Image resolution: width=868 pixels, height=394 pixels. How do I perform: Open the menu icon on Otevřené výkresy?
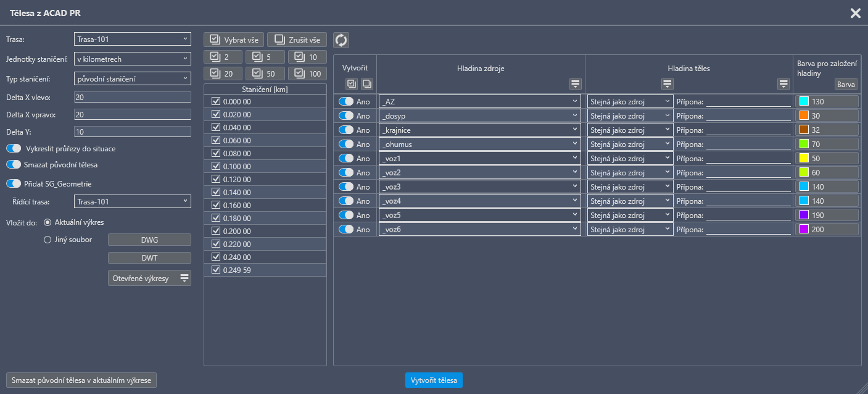point(184,279)
